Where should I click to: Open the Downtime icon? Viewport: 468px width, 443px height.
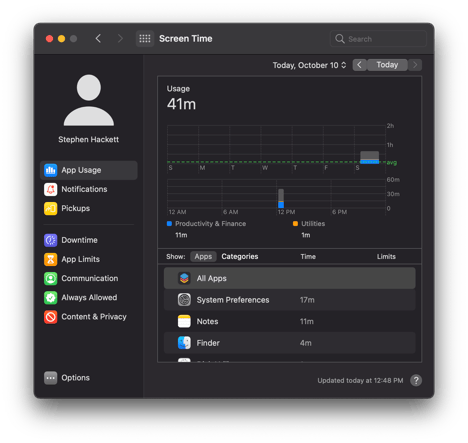click(51, 240)
